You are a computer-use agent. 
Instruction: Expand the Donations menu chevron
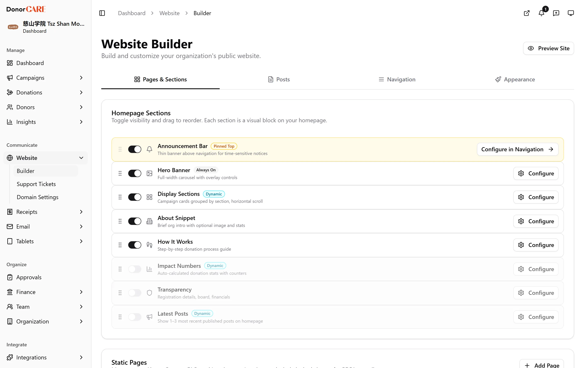tap(81, 92)
